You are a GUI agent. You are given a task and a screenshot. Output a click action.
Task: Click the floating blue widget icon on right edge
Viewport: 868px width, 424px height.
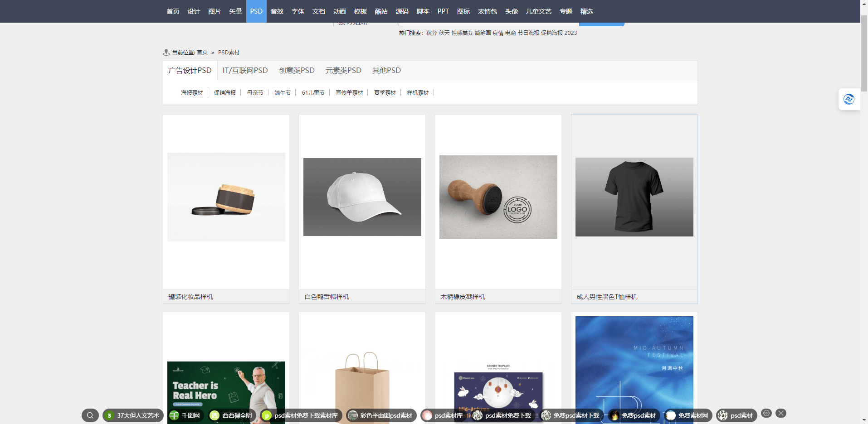coord(849,99)
